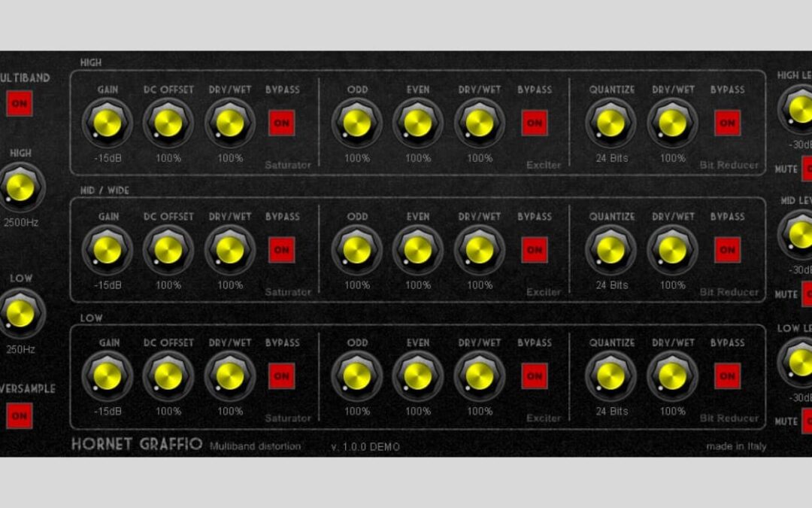Click the High band Exciter Odd knob

[x=357, y=123]
